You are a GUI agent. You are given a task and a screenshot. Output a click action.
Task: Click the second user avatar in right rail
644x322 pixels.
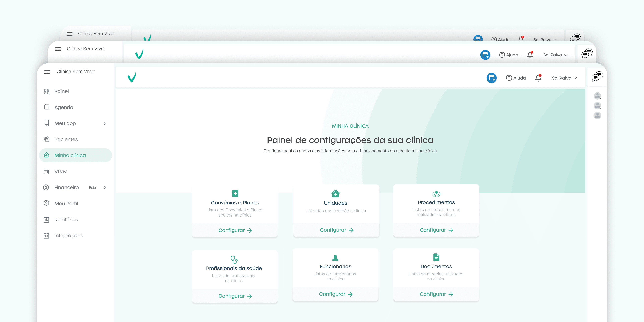(597, 105)
